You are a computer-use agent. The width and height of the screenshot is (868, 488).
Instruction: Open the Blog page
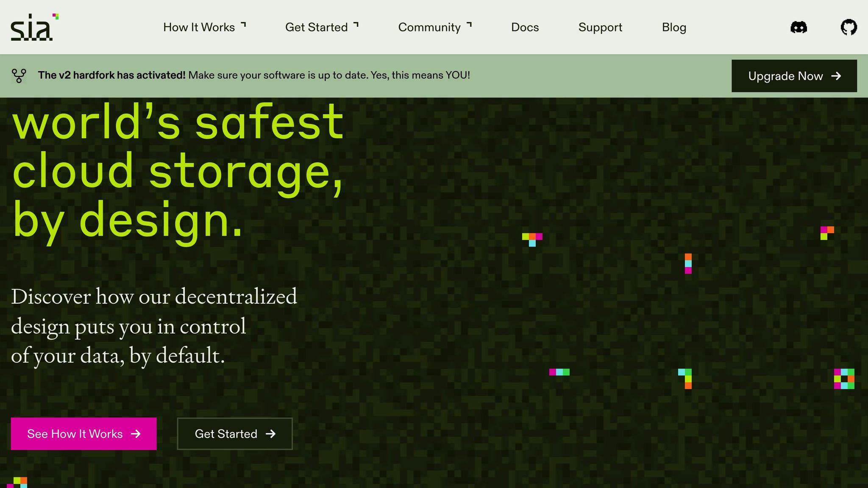674,27
